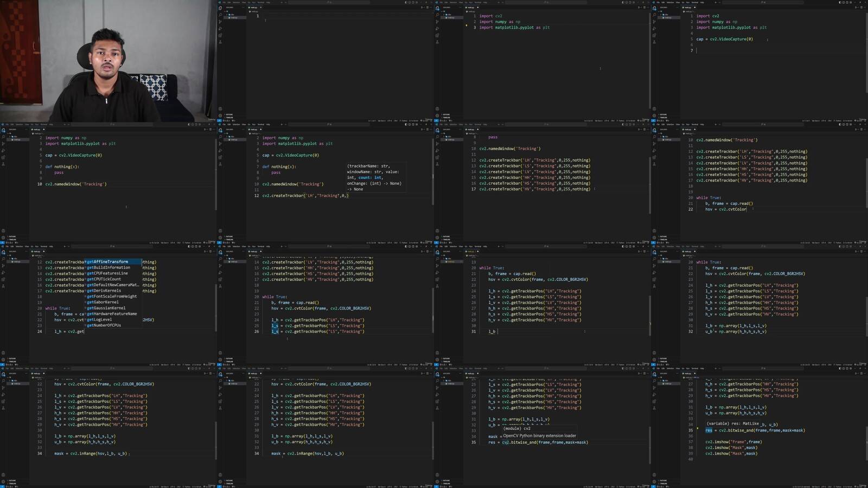Expand TIMELINE section in the cv2.imshow frame
This screenshot has width=868, height=488.
663,484
